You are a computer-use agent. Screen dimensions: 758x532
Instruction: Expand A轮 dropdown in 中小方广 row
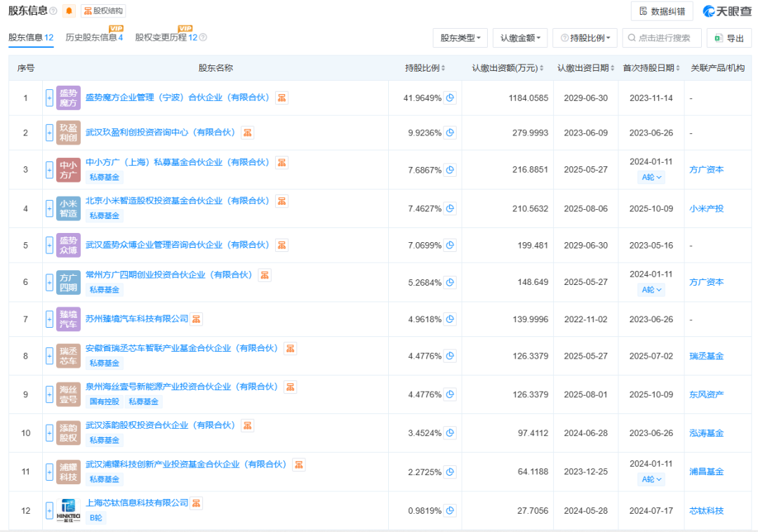651,178
